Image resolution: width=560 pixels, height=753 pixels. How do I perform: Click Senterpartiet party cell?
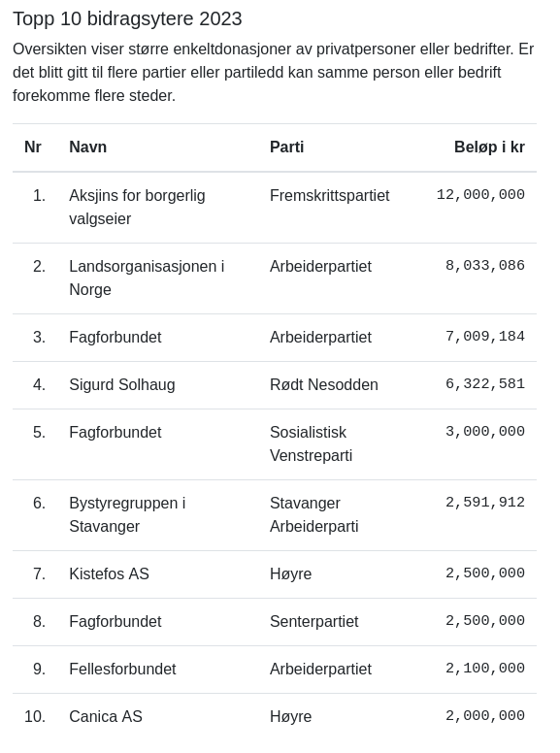click(314, 621)
